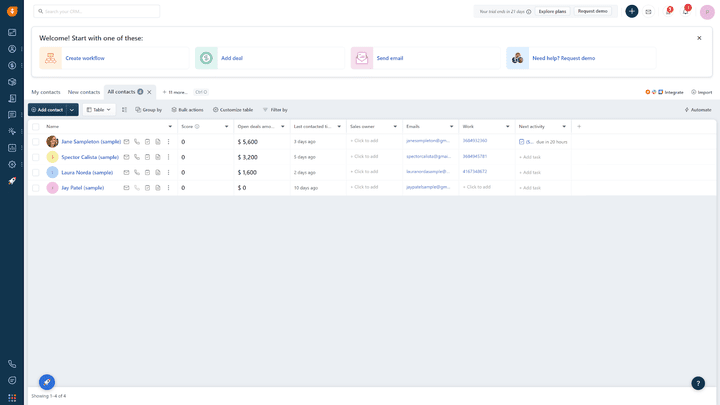Open more options for Laura Norda row
The width and height of the screenshot is (720, 405).
168,172
